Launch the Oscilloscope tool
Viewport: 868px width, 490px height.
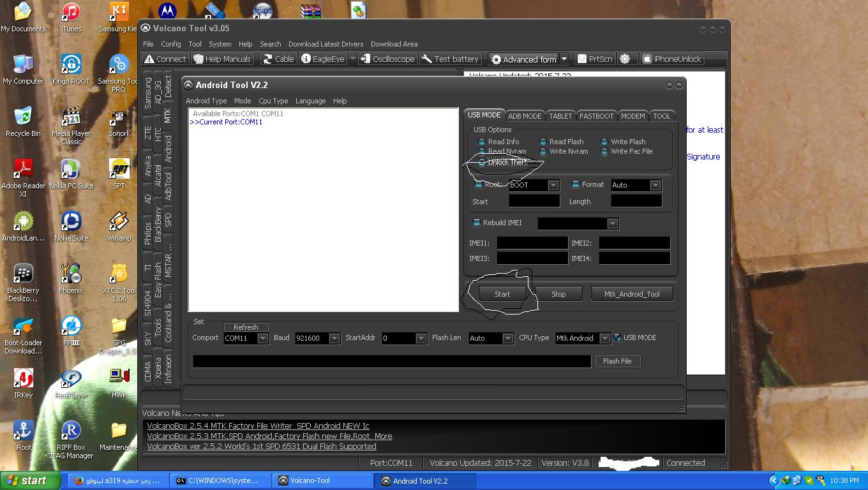[387, 59]
